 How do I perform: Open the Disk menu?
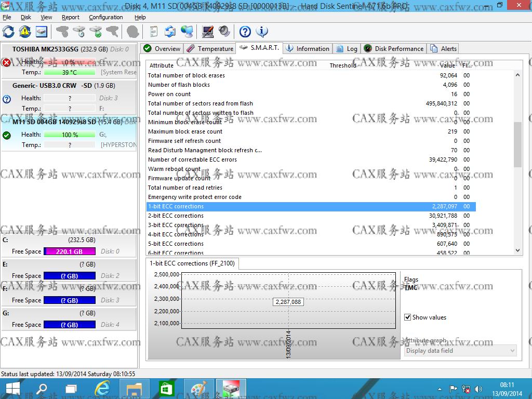click(26, 17)
